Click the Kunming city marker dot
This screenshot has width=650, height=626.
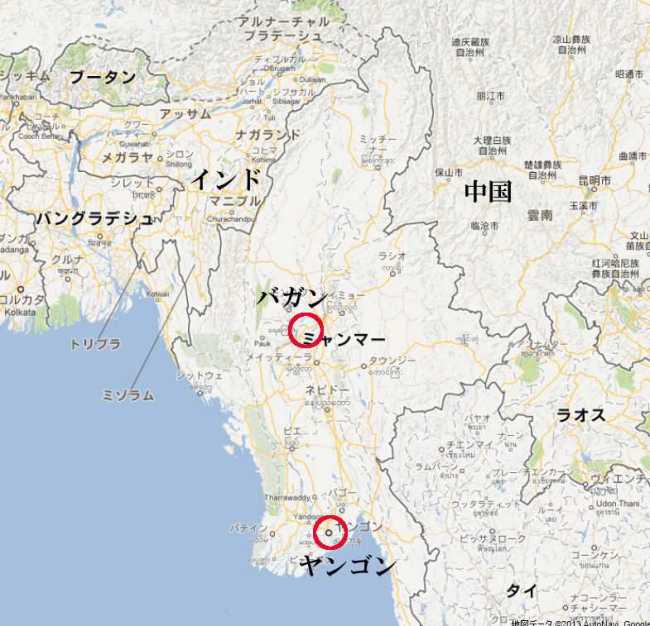[594, 189]
